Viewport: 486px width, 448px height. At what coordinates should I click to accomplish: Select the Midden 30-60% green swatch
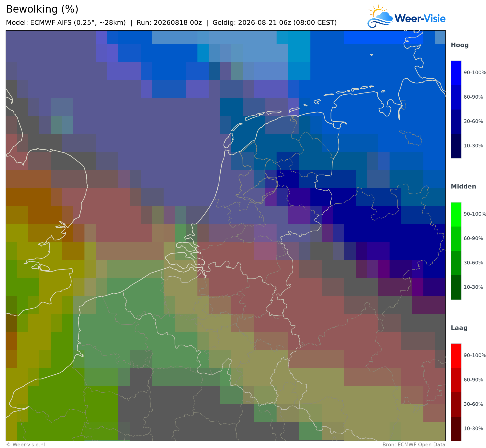pos(456,263)
